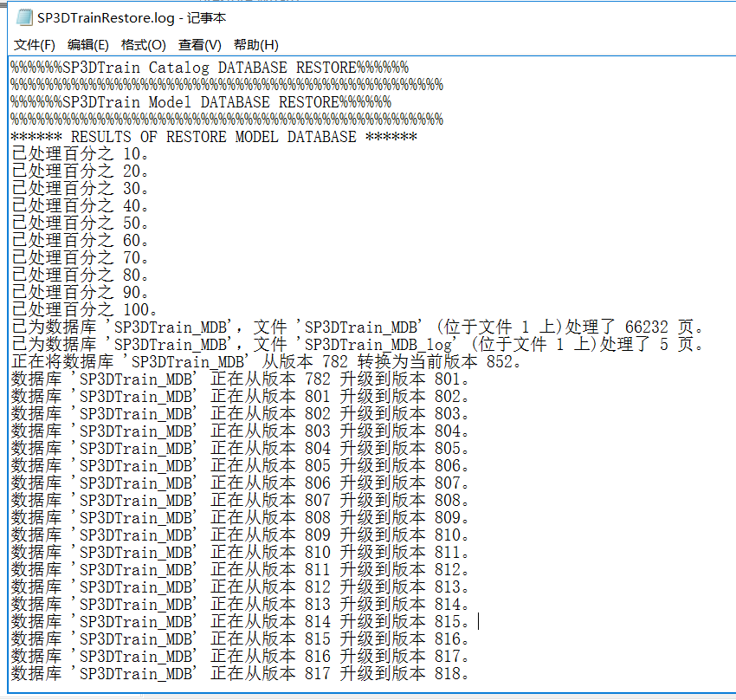The image size is (736, 700).
Task: Click the SP3DTrain_MDB_log 处理了 5 页 line
Action: click(358, 345)
